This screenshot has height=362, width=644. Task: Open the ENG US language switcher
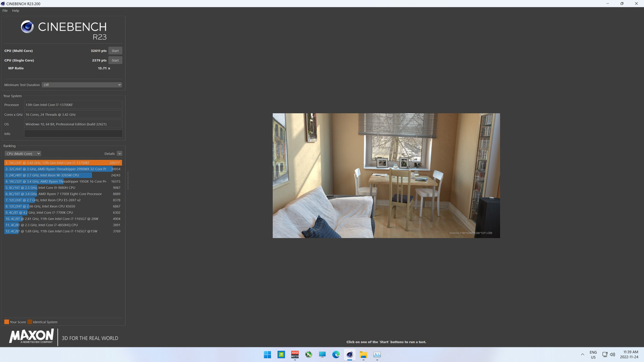593,354
